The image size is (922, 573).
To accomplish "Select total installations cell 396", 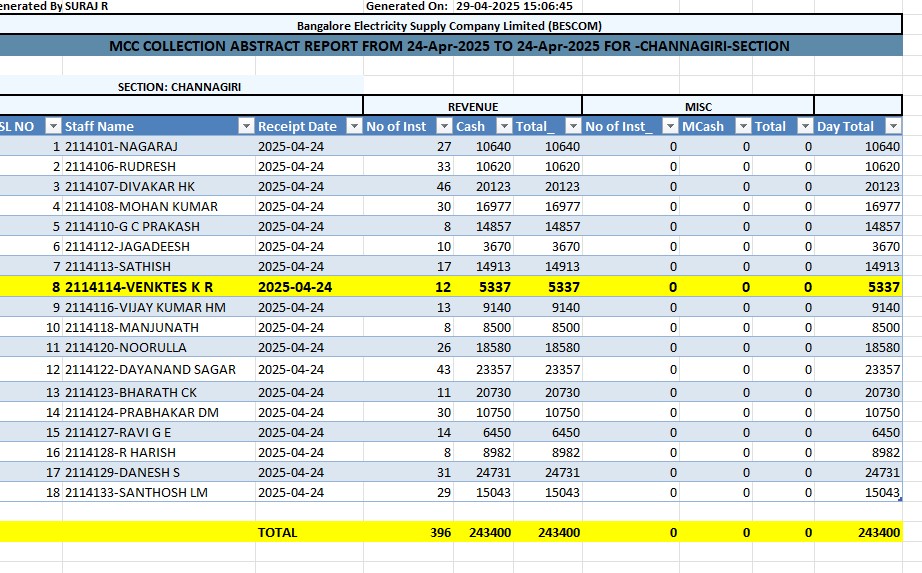I will [408, 532].
